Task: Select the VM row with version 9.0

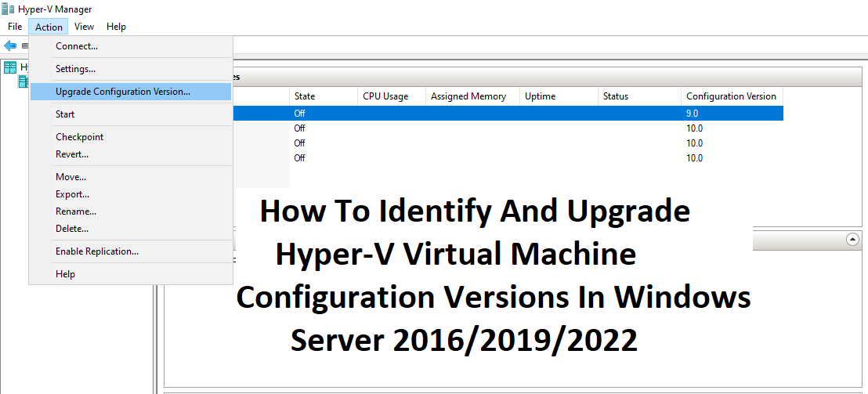Action: (x=507, y=114)
